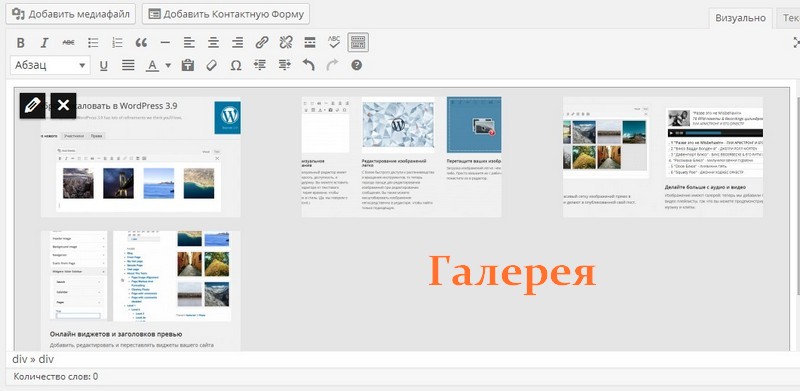This screenshot has height=391, width=800.
Task: Toggle the toolbar kitchen sink button
Action: click(358, 43)
